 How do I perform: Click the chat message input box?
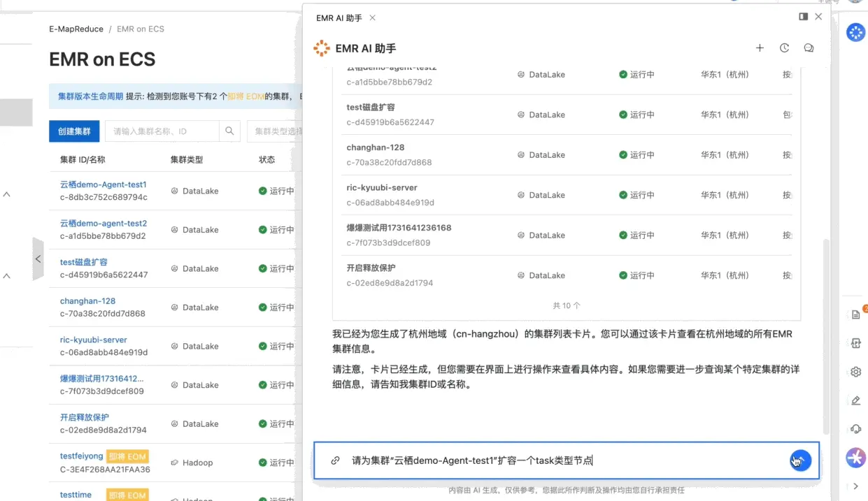(567, 460)
